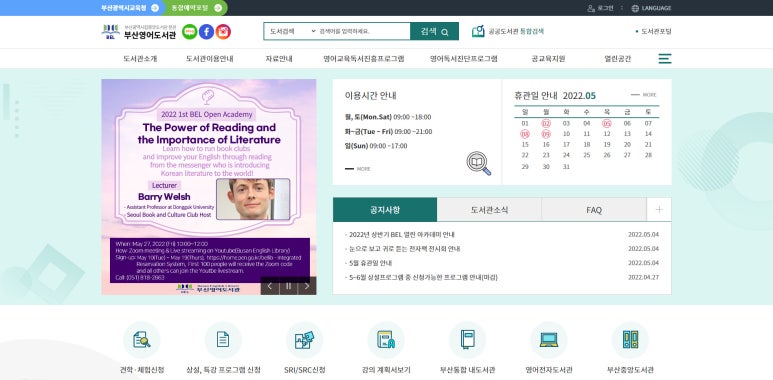
Task: Open notice 5~6월 상설프로그램 중 신청가능한 프로그램 안내(마감)
Action: (423, 277)
